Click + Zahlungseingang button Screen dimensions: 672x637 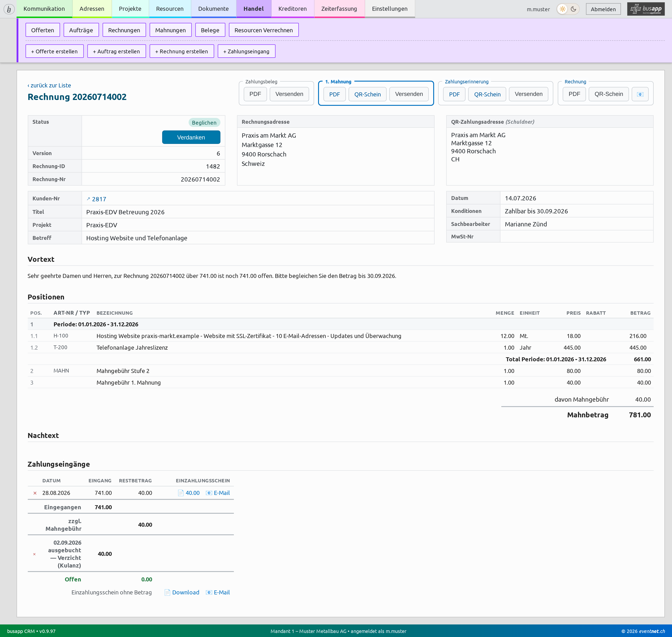[x=246, y=52]
